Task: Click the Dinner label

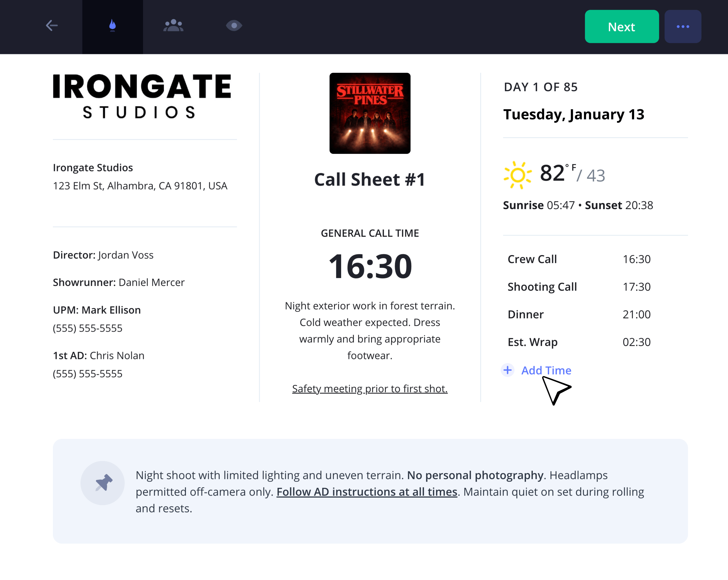Action: pyautogui.click(x=526, y=314)
